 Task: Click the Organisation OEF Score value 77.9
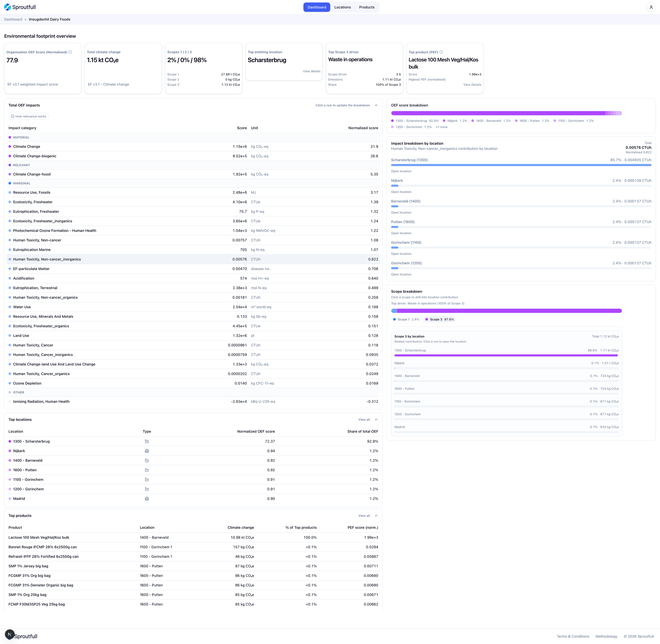click(x=12, y=60)
